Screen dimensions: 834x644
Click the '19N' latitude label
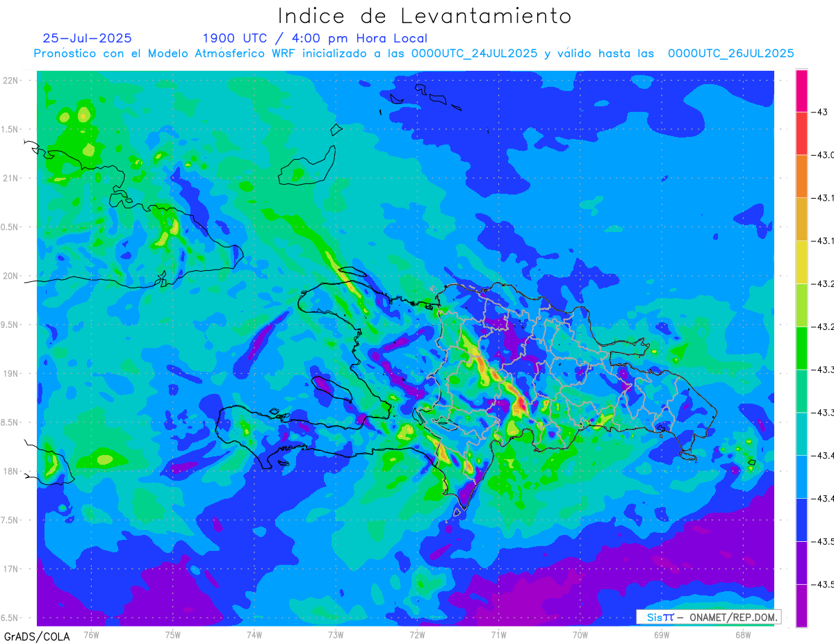(x=11, y=374)
